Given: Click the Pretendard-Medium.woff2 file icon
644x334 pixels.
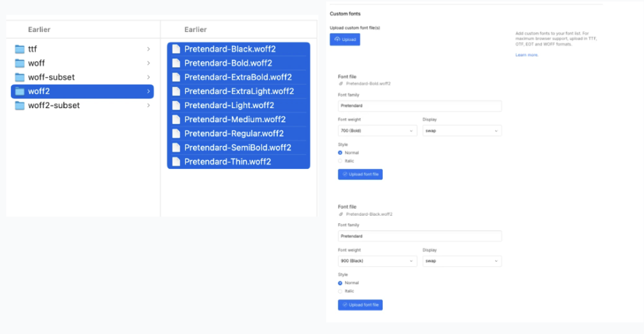Looking at the screenshot, I should 176,120.
